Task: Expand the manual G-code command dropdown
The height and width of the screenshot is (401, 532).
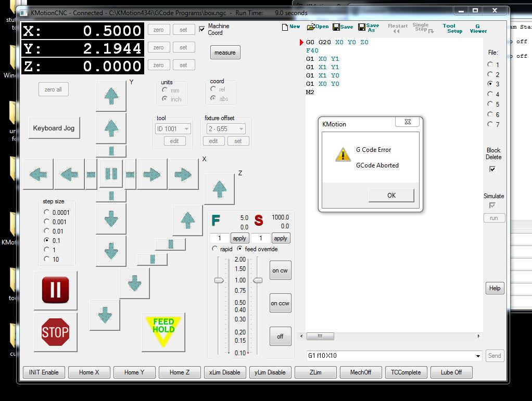Action: (478, 356)
